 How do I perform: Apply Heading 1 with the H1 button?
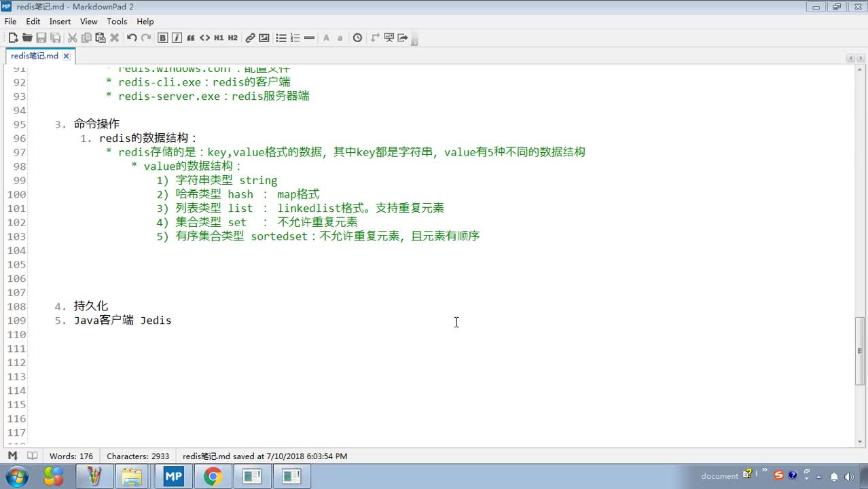pos(219,38)
